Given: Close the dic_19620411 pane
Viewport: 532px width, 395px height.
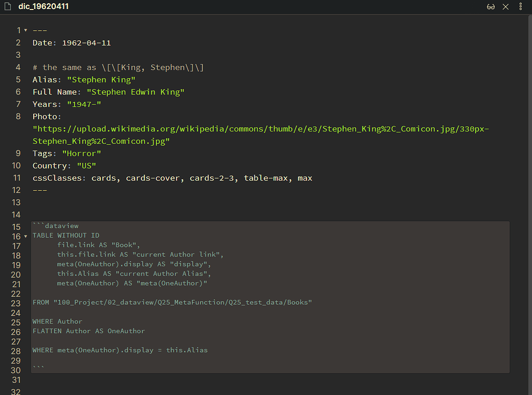Looking at the screenshot, I should pos(505,6).
